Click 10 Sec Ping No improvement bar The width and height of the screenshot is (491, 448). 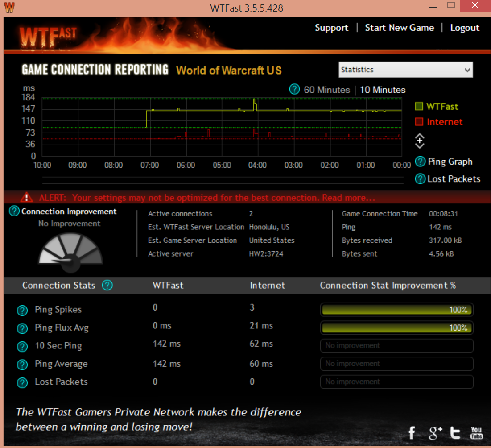[x=397, y=346]
